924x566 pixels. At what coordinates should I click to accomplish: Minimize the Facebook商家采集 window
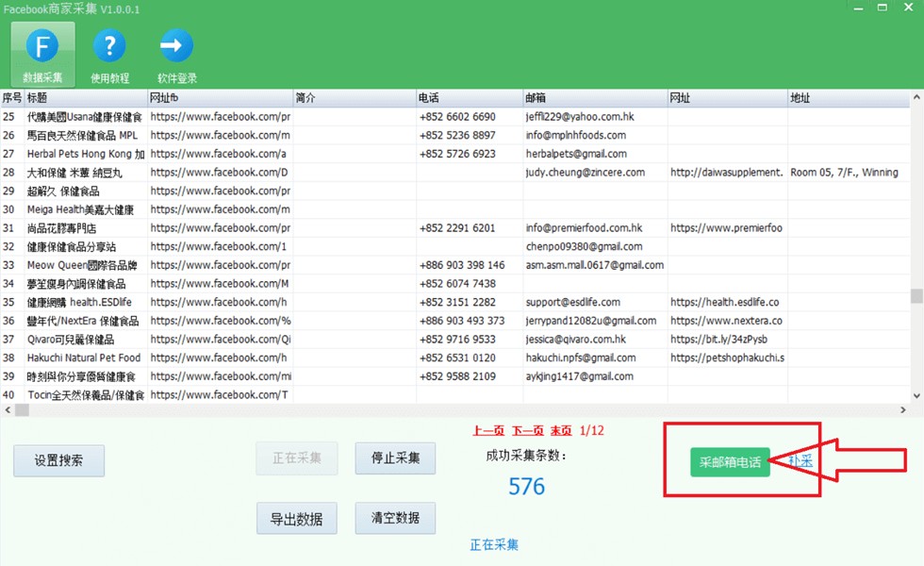coord(859,8)
